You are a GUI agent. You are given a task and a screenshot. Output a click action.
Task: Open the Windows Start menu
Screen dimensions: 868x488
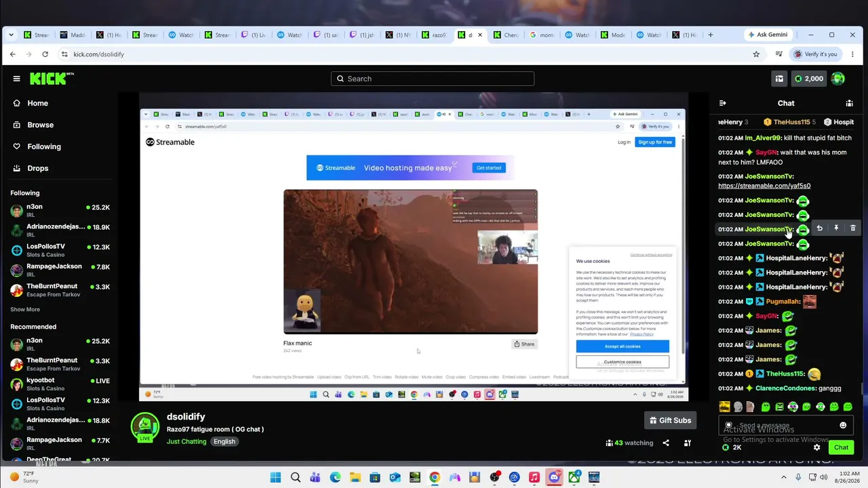click(x=275, y=477)
